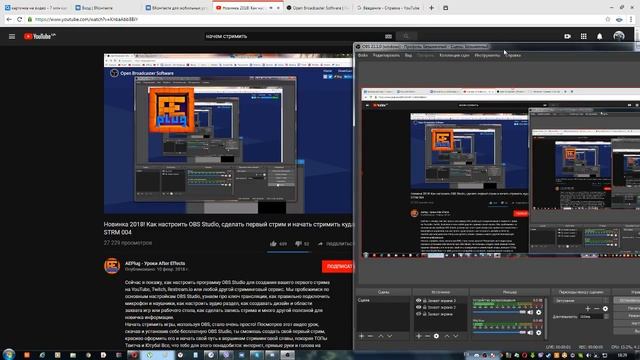Click the YouTube video player
This screenshot has height=360, width=640.
tap(228, 133)
